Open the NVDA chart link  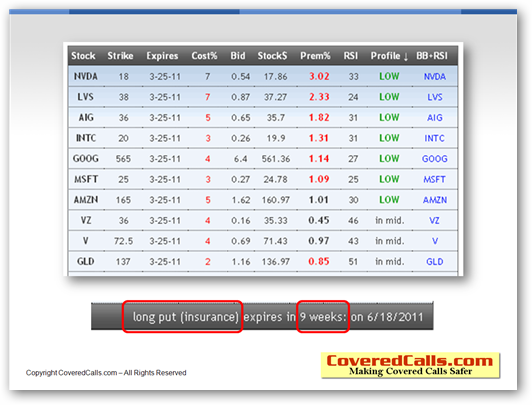[x=435, y=77]
